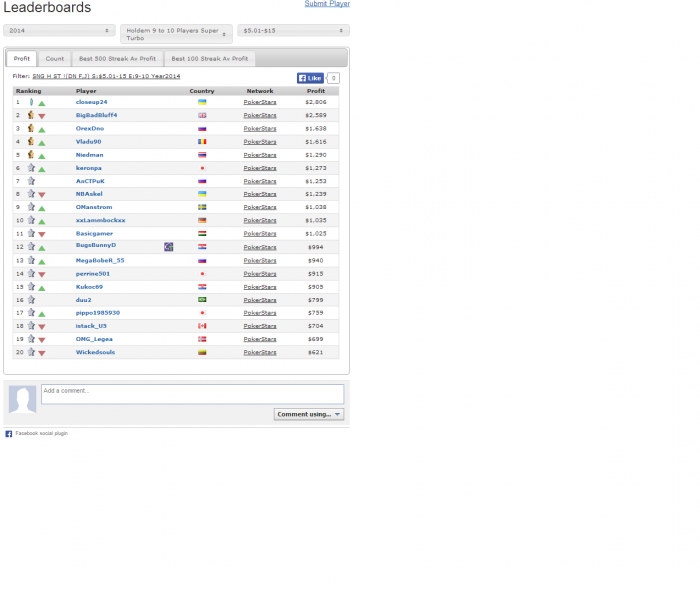Open PokerStars network link for OMG_Legea
The image size is (700, 594).
(x=260, y=339)
